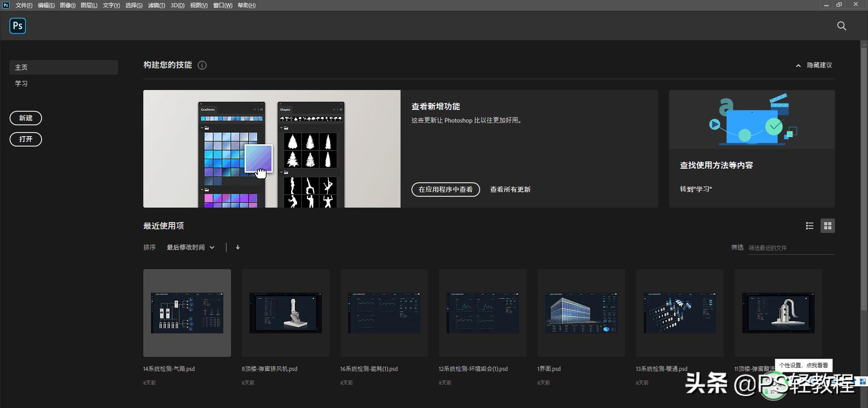
Task: Select the grid view icon for recent files
Action: [828, 226]
